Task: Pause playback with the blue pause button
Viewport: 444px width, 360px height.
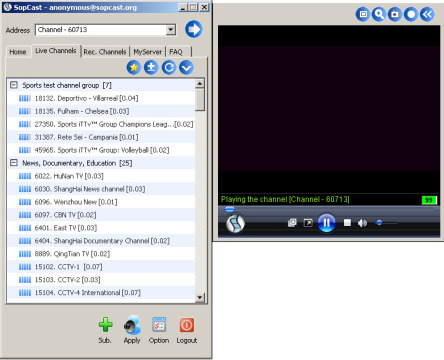Action: (x=326, y=223)
